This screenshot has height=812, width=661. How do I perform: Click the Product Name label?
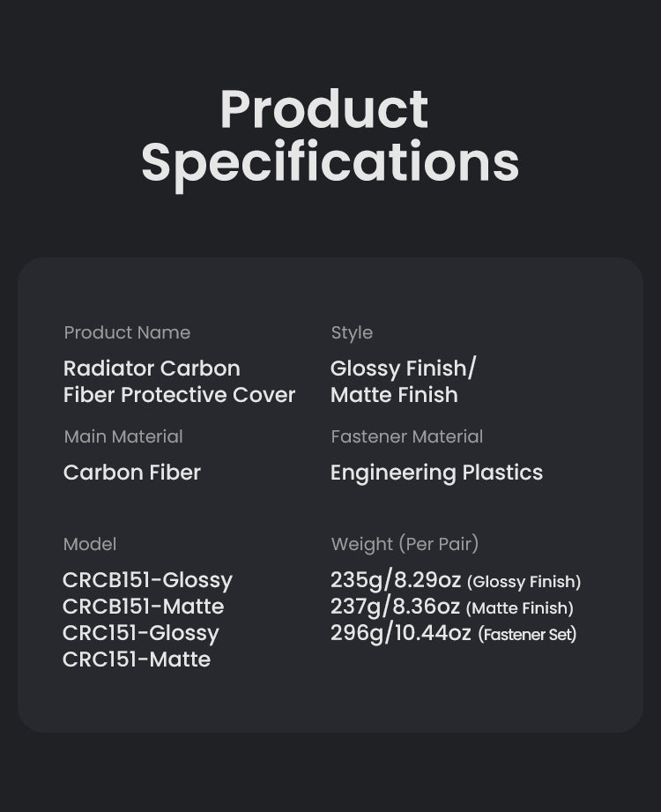pos(127,332)
